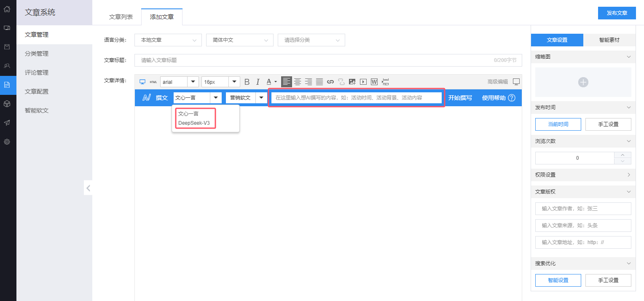Viewport: 644px width, 301px height.
Task: Expand the 权限设置 section
Action: pos(583,175)
